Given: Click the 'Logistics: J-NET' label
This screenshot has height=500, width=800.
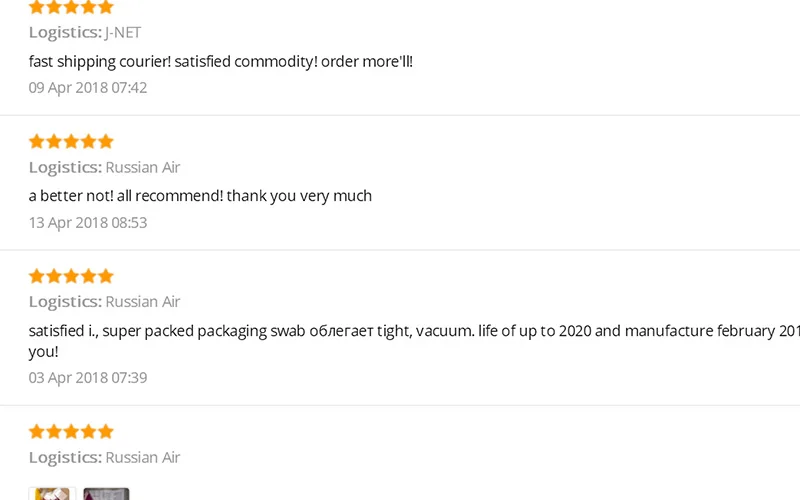Looking at the screenshot, I should tap(85, 32).
